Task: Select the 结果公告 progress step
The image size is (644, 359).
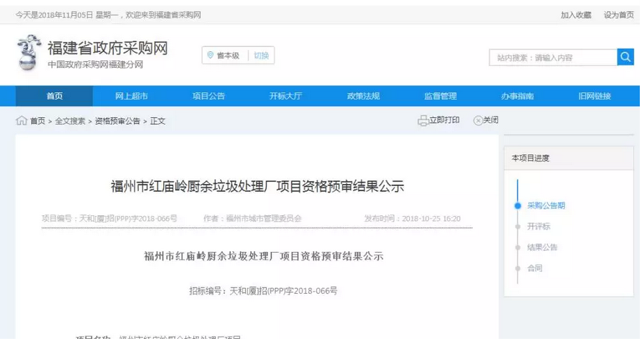Action: (x=542, y=247)
